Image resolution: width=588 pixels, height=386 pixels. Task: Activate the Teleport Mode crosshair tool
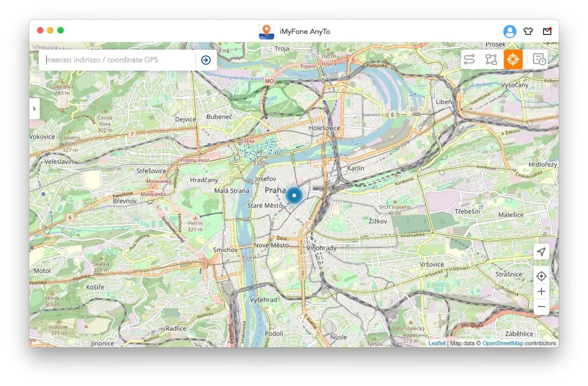pos(513,59)
